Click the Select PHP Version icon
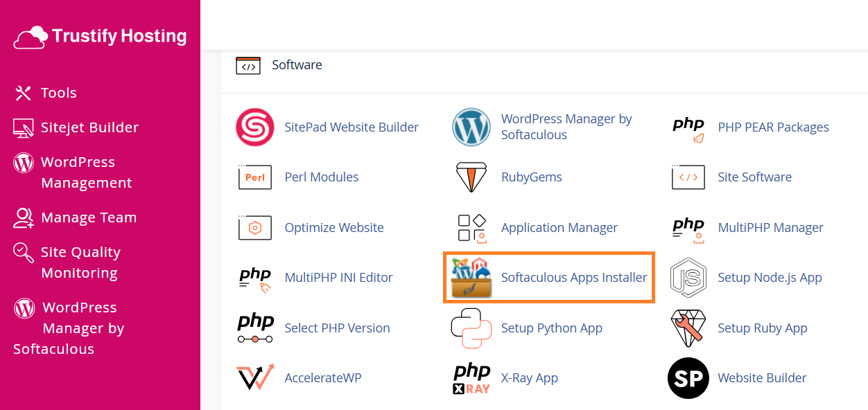 pyautogui.click(x=255, y=328)
